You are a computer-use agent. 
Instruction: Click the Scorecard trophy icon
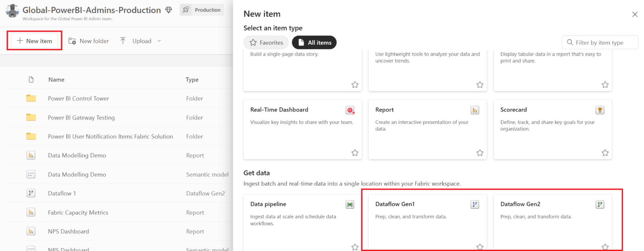point(600,110)
